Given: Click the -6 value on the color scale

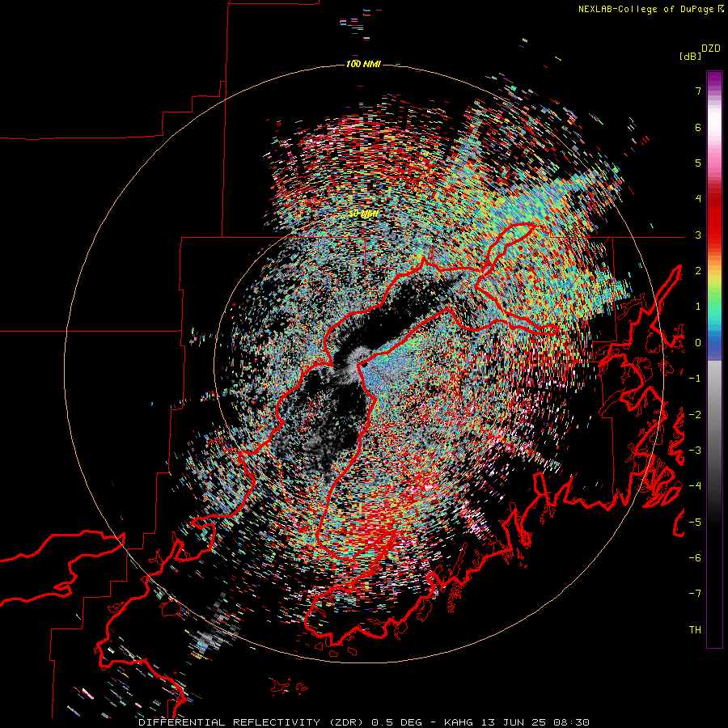Looking at the screenshot, I should click(695, 558).
